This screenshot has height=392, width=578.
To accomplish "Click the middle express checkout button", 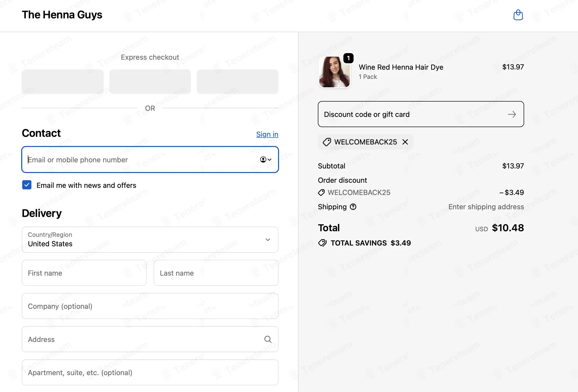I will pyautogui.click(x=150, y=82).
